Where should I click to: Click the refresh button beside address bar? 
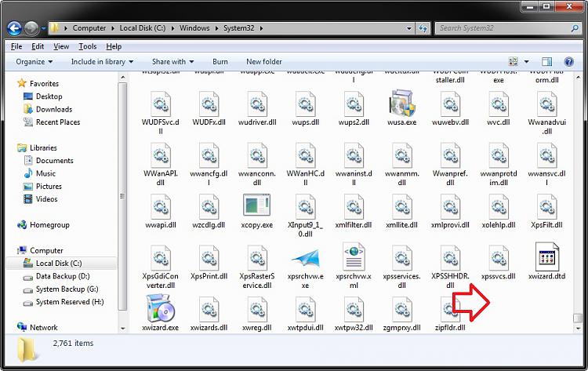[423, 28]
